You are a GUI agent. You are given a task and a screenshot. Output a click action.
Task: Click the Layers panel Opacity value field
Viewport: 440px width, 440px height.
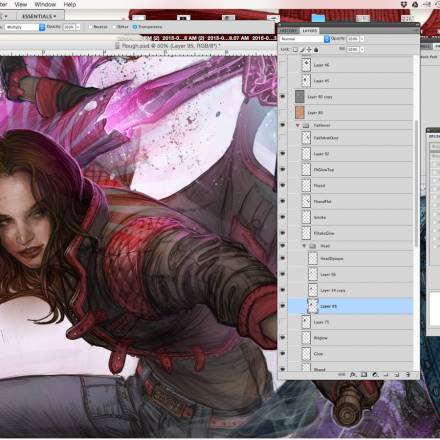[x=353, y=39]
